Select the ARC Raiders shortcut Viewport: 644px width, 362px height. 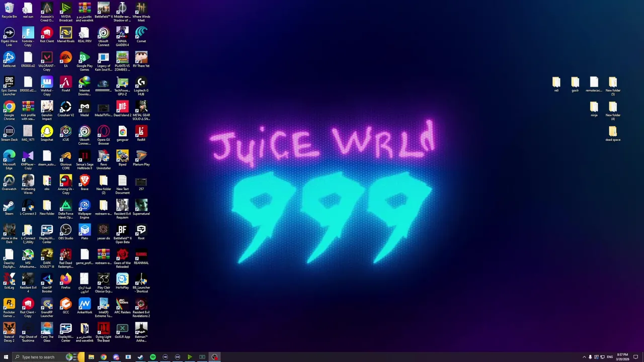point(122,306)
